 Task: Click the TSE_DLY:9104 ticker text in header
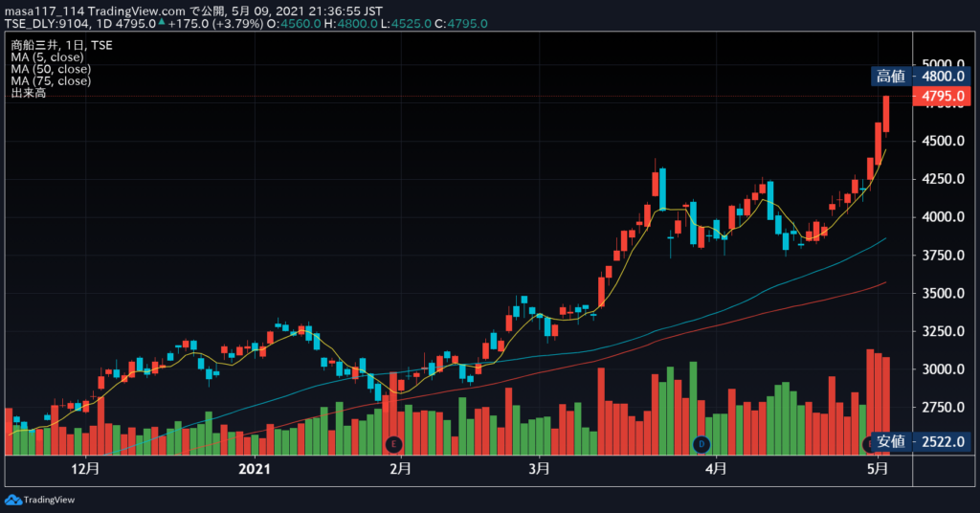(x=48, y=24)
